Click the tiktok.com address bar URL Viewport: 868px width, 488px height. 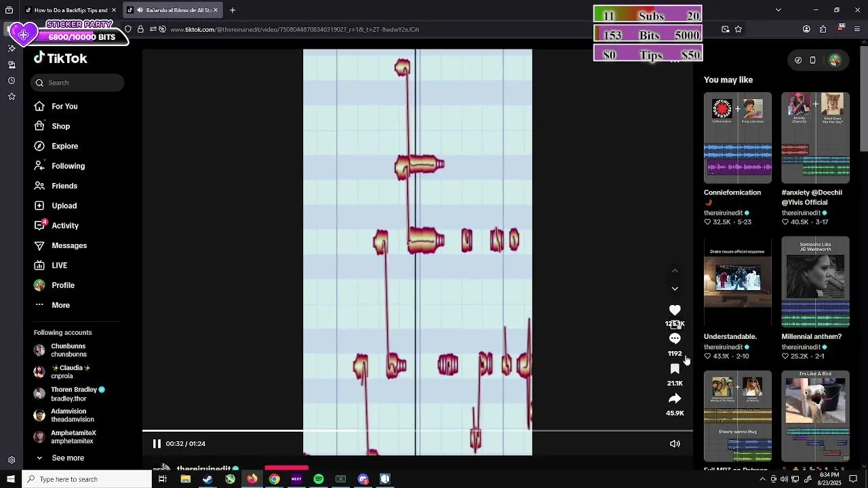(294, 30)
